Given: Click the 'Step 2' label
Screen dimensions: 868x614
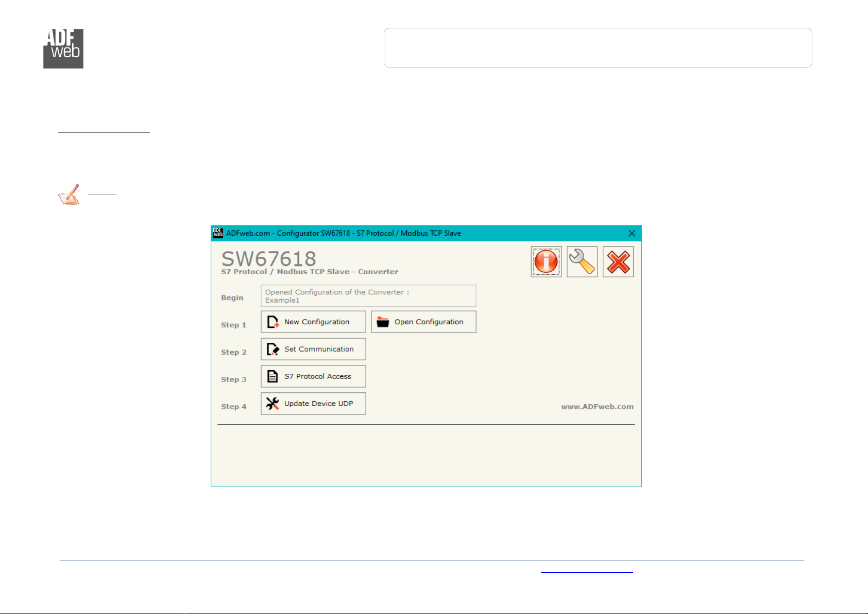Looking at the screenshot, I should [233, 352].
